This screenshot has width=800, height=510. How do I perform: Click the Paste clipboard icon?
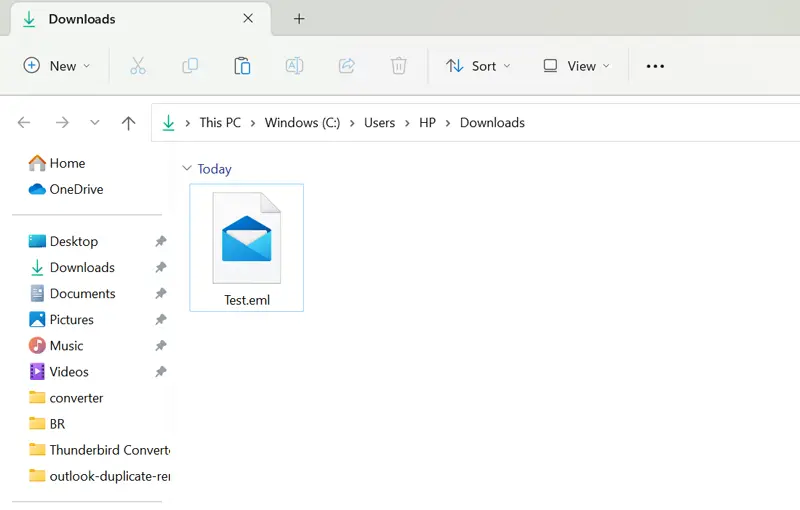pyautogui.click(x=242, y=66)
